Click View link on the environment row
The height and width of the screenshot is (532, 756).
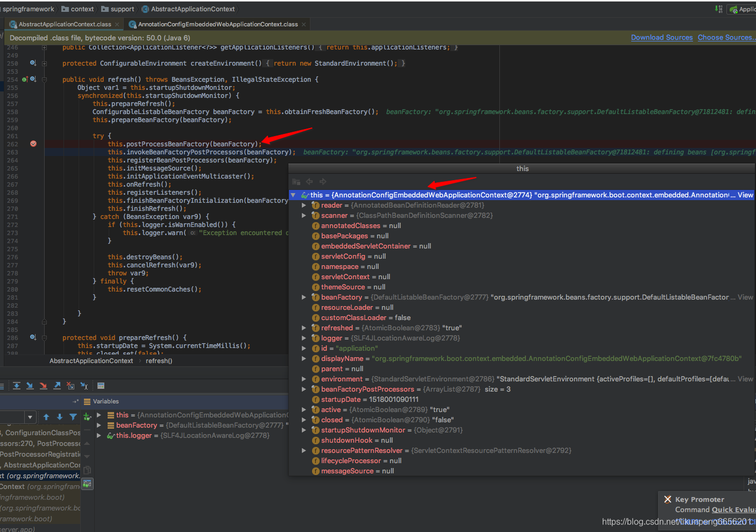point(745,379)
